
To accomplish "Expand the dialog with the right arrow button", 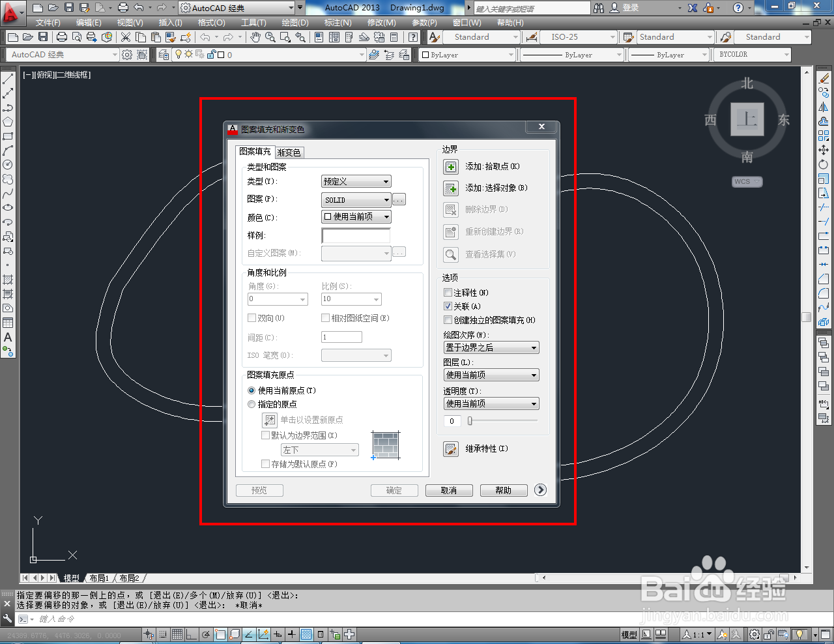I will 540,490.
